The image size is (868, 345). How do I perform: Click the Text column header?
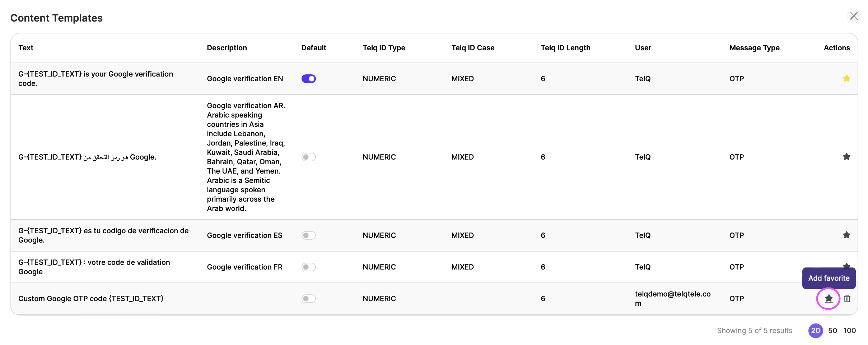click(26, 48)
